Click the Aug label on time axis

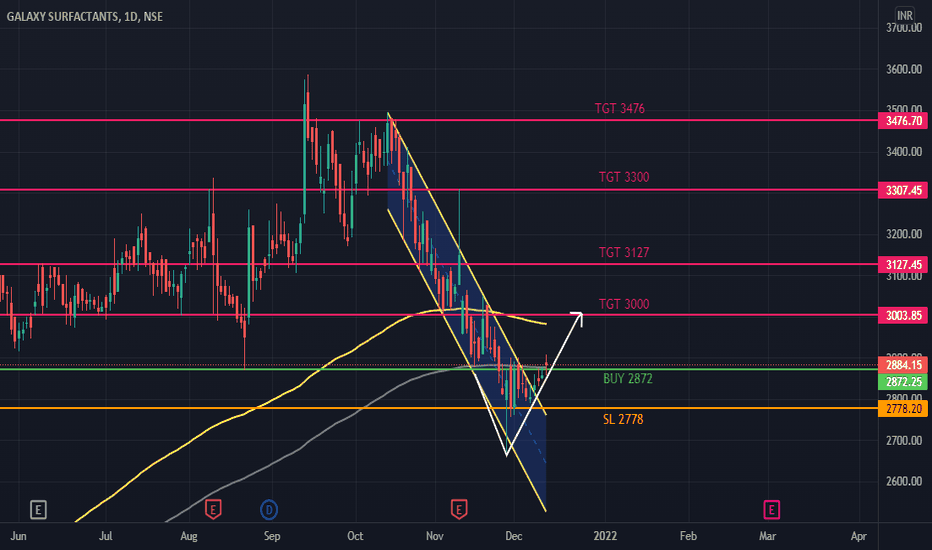point(188,536)
